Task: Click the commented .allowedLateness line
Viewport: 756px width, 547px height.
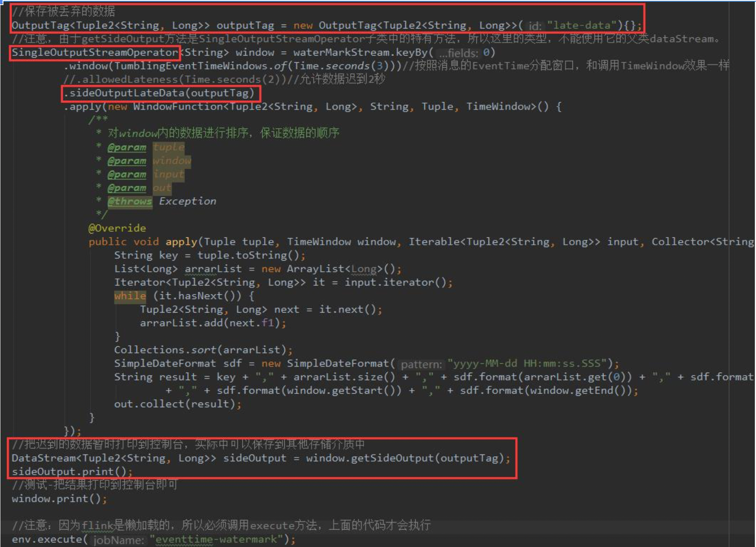Action: point(224,79)
